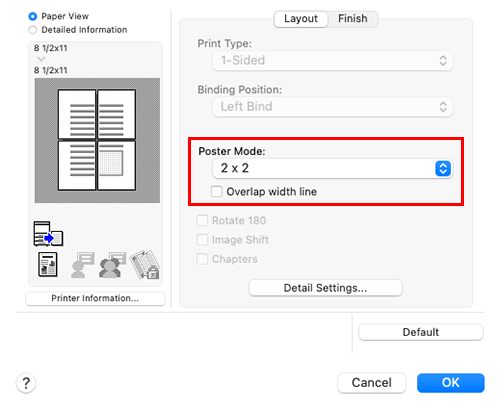Expand the Binding Position Left Bind dropdown

(332, 107)
